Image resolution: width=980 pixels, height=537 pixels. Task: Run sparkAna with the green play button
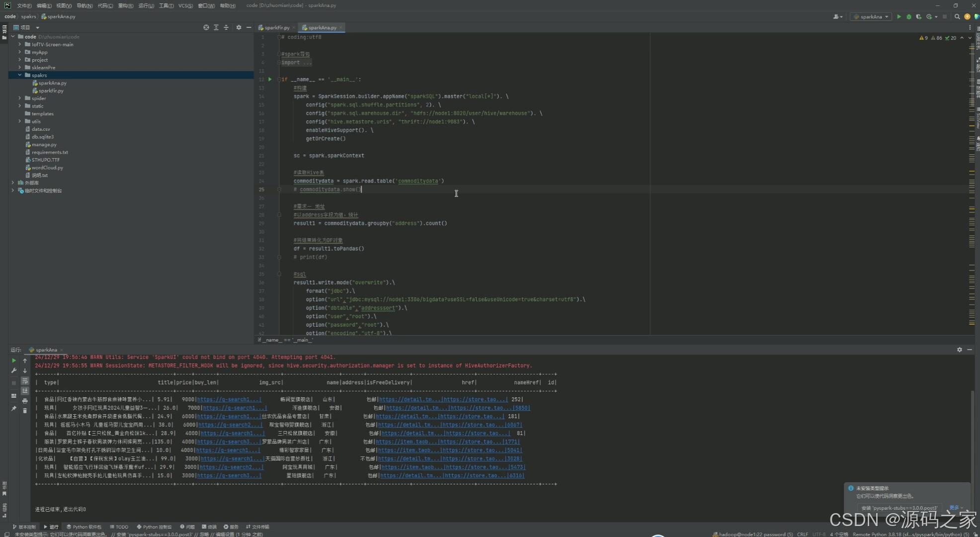pyautogui.click(x=898, y=17)
